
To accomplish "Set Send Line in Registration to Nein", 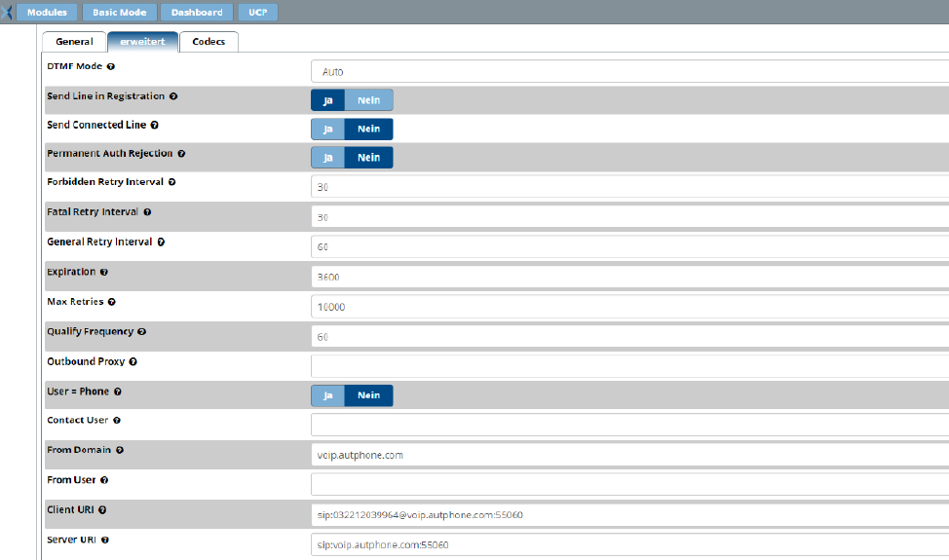I will coord(368,99).
